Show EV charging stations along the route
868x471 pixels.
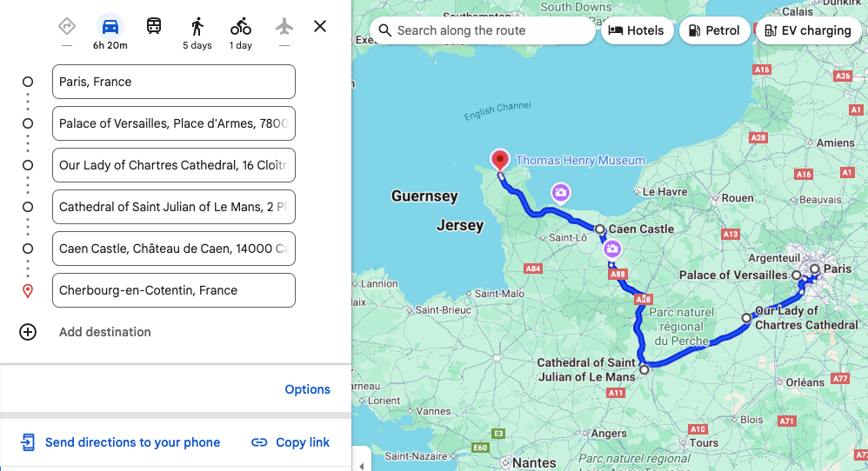point(808,30)
